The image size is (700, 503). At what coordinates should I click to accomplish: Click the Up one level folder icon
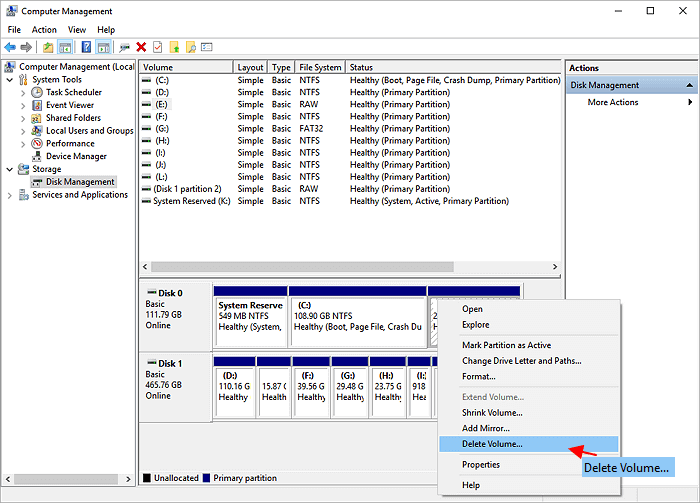pyautogui.click(x=48, y=47)
